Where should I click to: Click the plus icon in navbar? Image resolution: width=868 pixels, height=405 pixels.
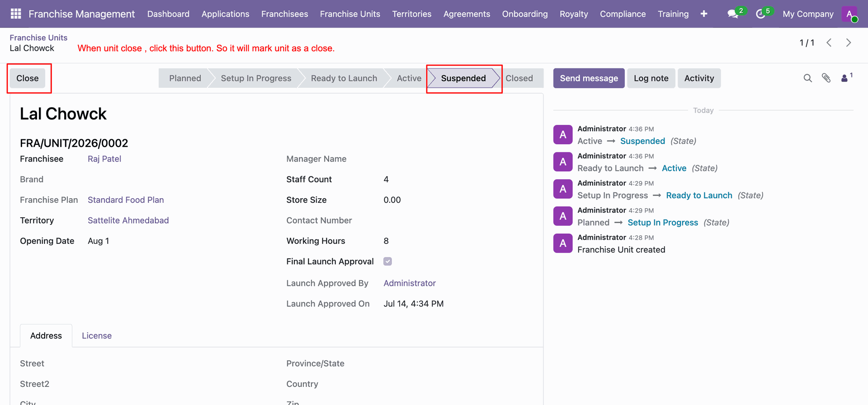[x=704, y=14]
